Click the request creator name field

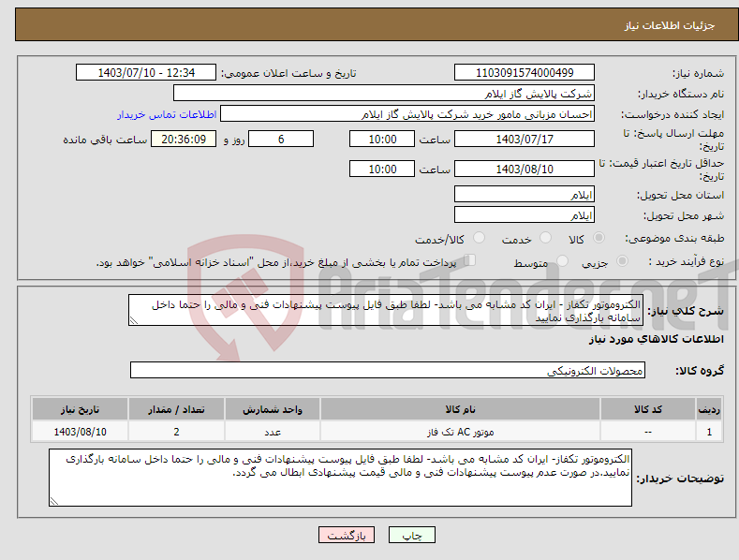(407, 114)
